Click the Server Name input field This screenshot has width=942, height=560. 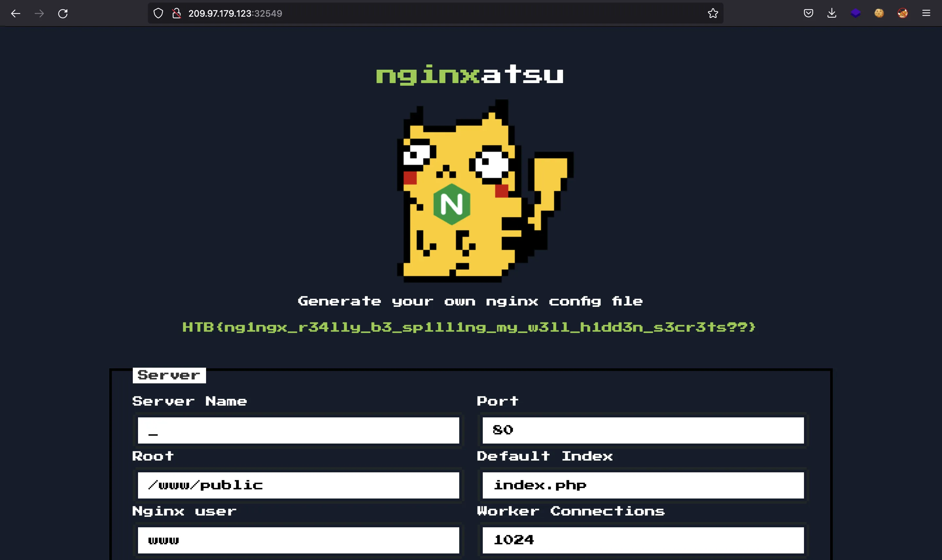[298, 430]
